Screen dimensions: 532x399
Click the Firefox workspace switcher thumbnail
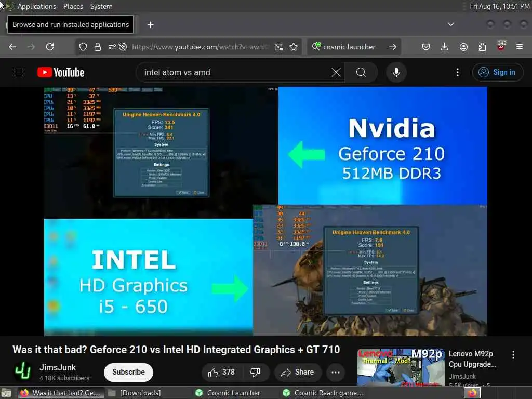pos(472,393)
